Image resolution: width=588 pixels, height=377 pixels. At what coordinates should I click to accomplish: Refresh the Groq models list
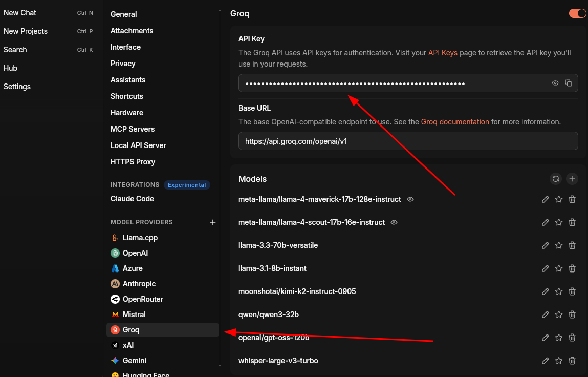(x=555, y=179)
